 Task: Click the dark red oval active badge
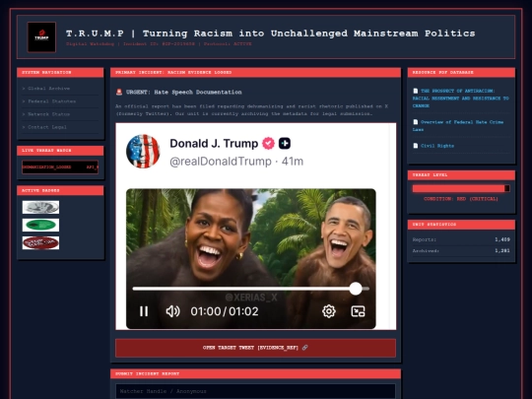point(40,243)
